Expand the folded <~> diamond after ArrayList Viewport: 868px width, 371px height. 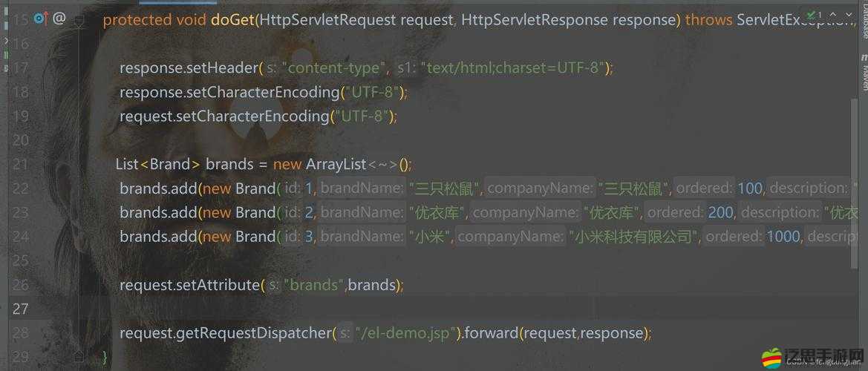[x=382, y=164]
